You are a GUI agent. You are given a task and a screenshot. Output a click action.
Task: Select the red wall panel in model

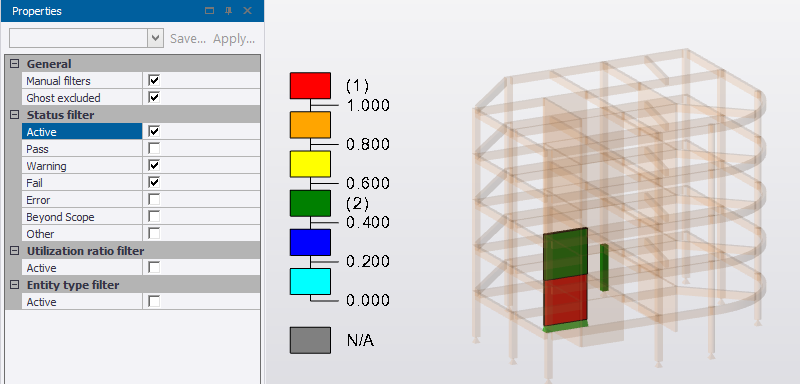565,301
